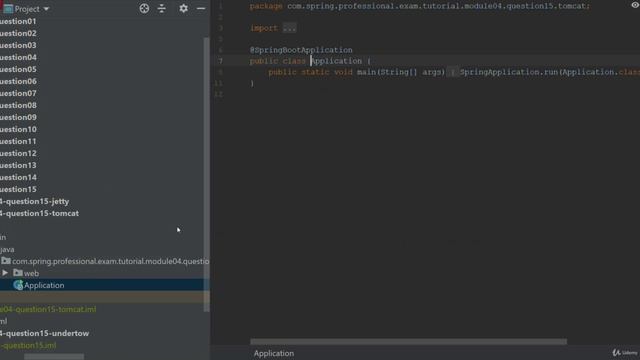Click the main method name in code
640x360 pixels.
[366, 72]
